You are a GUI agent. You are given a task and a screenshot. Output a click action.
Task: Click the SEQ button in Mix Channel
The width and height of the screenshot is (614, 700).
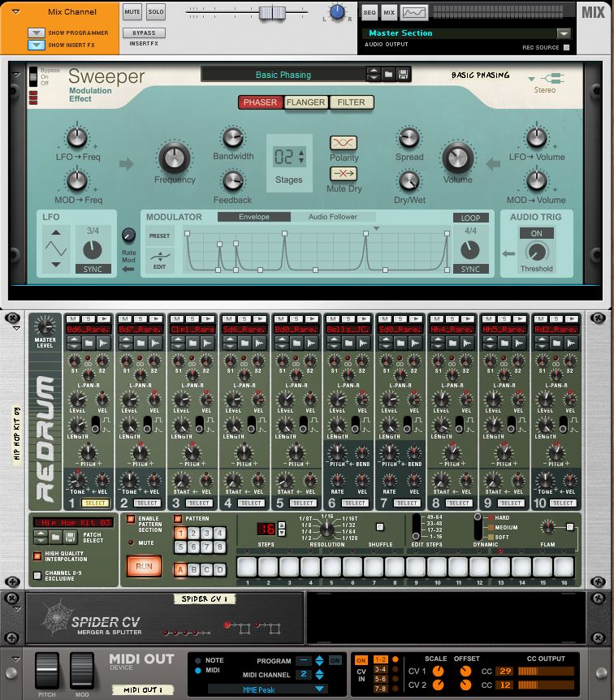[x=370, y=12]
